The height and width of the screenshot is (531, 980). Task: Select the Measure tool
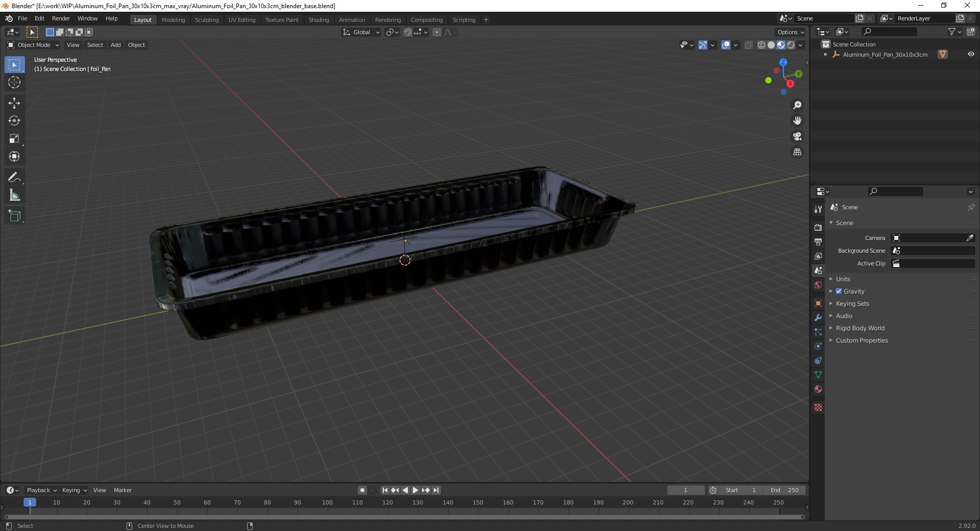[x=14, y=195]
